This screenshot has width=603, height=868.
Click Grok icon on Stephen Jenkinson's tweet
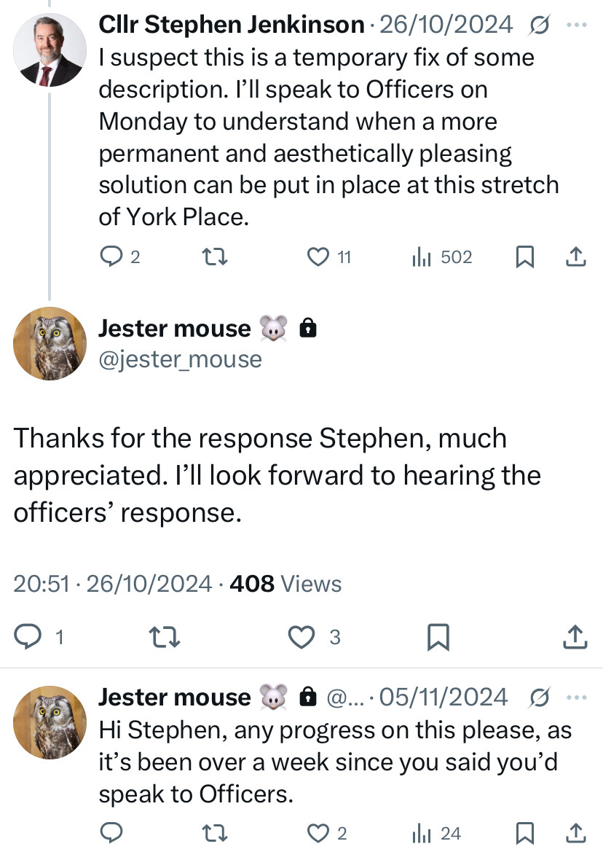point(540,25)
